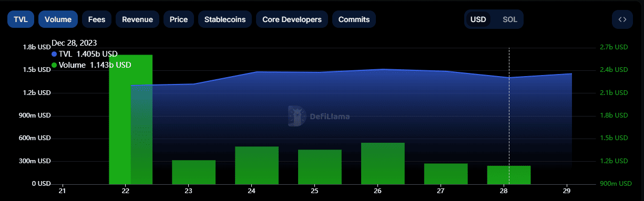The height and width of the screenshot is (201, 644).
Task: Click the x-axis label 29
Action: click(567, 191)
